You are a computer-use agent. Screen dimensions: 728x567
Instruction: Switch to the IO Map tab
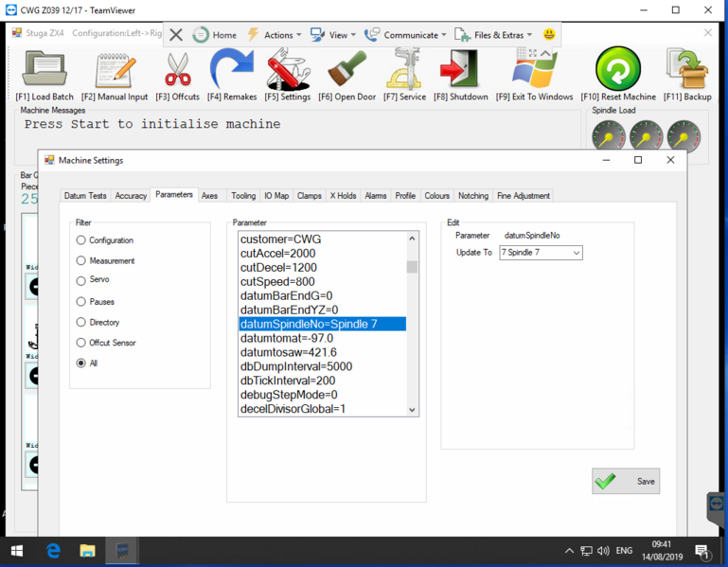point(276,196)
